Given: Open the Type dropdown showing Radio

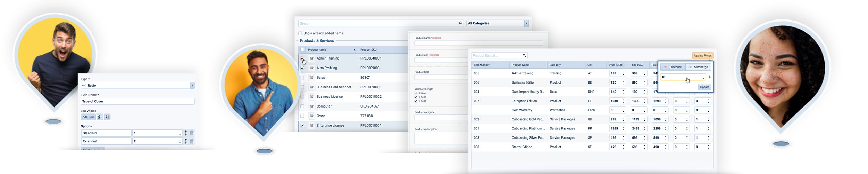Looking at the screenshot, I should [137, 85].
